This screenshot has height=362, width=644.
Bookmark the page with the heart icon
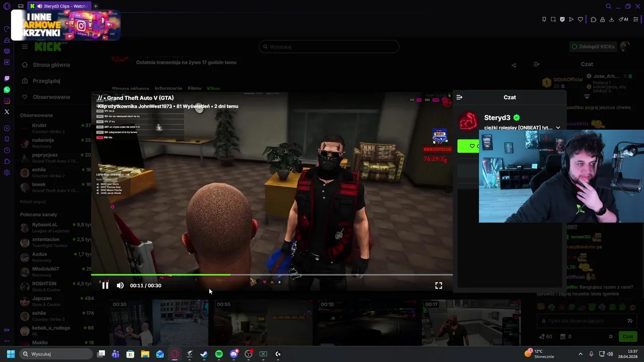click(x=580, y=20)
